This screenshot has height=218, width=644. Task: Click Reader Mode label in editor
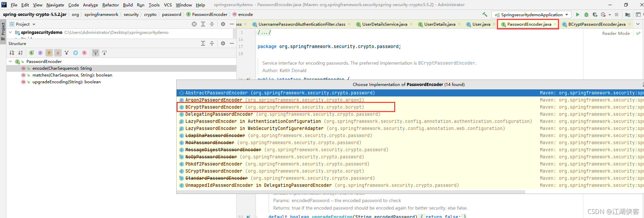click(x=616, y=33)
